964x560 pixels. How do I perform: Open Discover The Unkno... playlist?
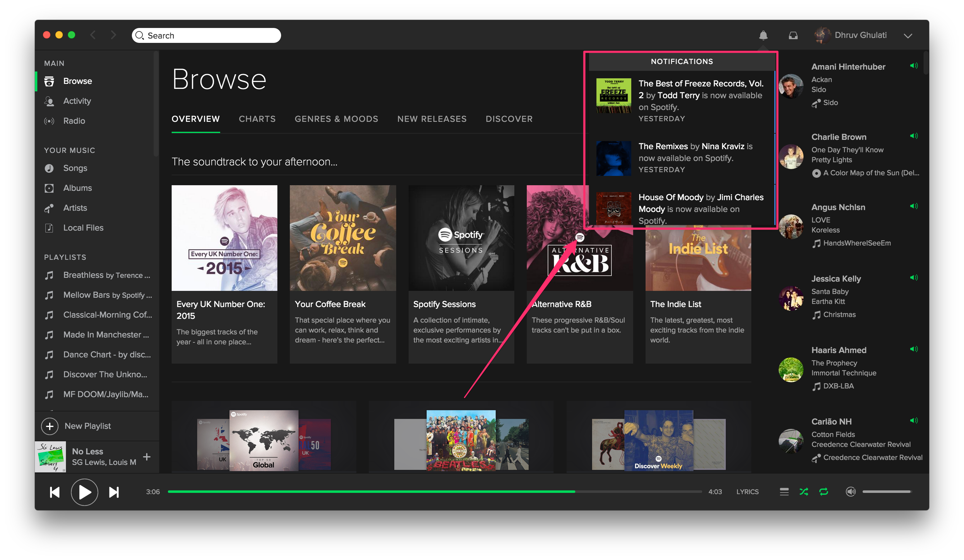(x=105, y=374)
